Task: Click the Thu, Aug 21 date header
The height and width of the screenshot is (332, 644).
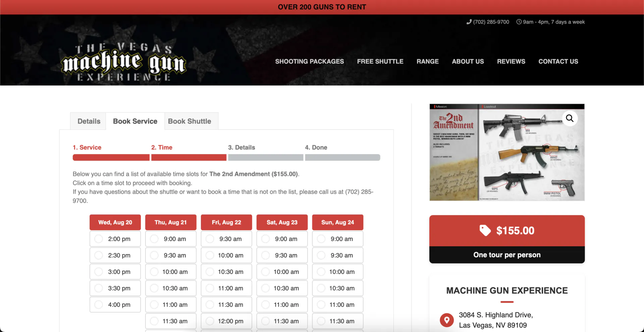Action: (171, 222)
